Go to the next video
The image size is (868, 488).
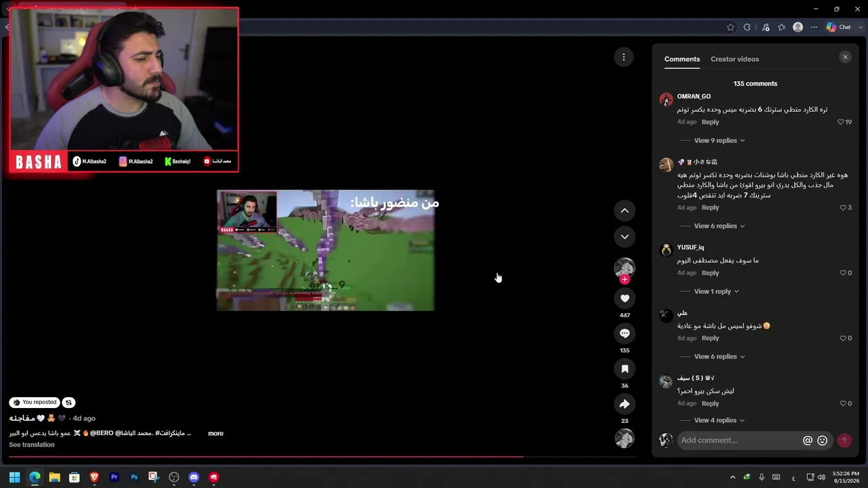point(625,237)
